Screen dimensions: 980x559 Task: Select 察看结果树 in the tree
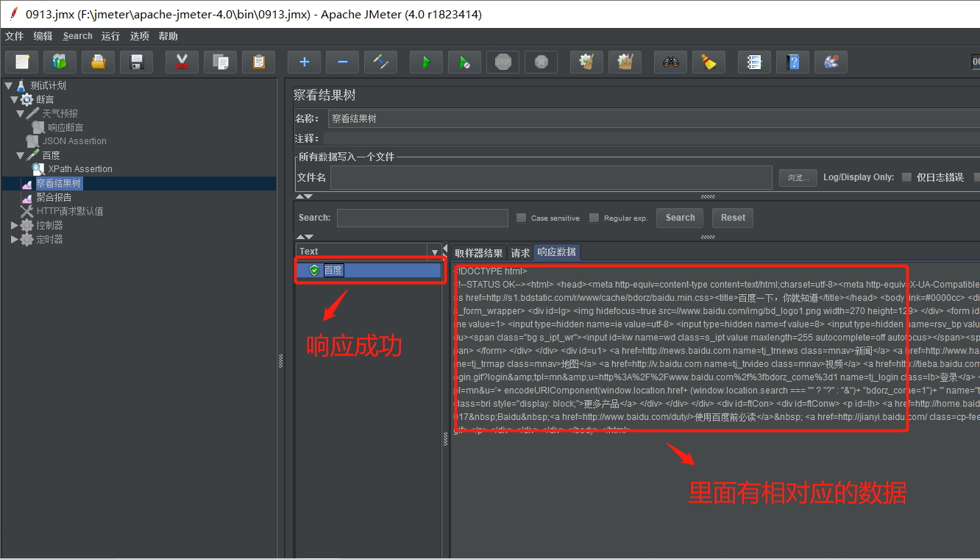pyautogui.click(x=59, y=183)
